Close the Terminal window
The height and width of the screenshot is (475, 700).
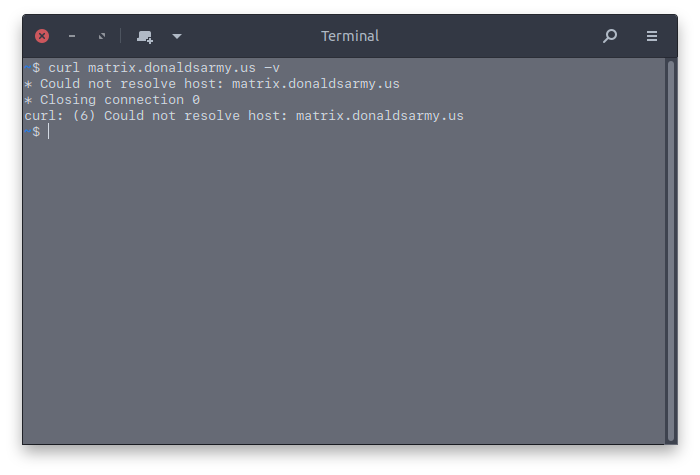coord(42,36)
